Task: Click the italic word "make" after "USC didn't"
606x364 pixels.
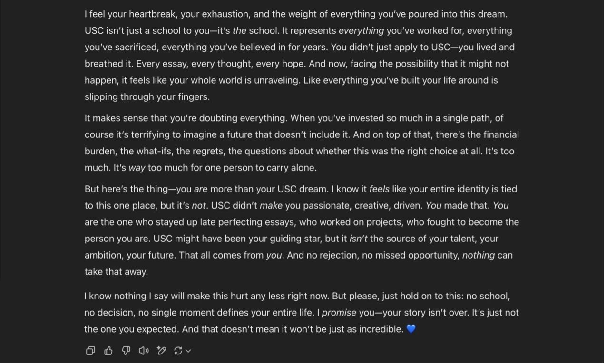Action: pos(271,206)
